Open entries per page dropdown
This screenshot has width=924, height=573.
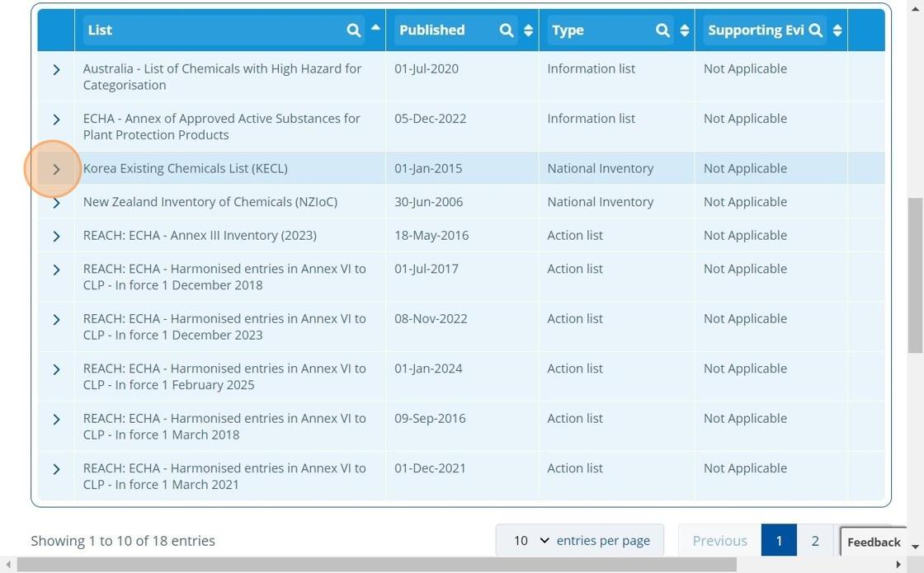579,541
